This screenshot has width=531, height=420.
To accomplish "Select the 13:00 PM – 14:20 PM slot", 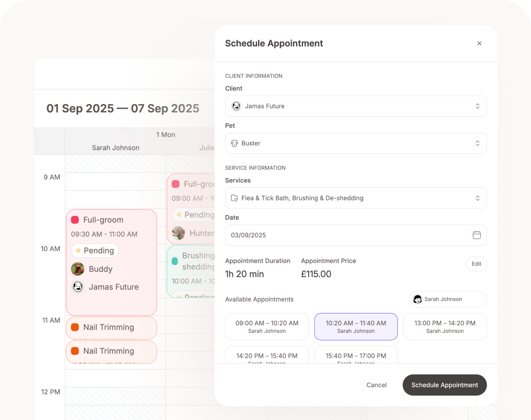I will 445,327.
